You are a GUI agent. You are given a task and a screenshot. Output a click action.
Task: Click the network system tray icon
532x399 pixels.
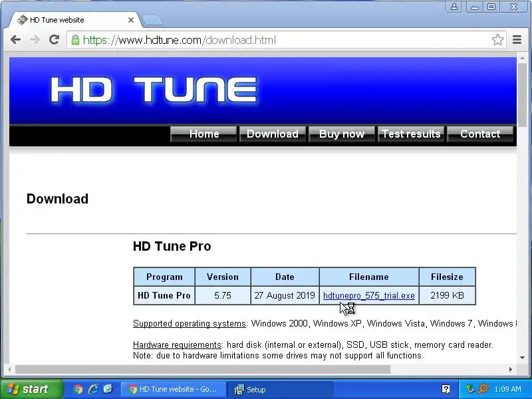[470, 389]
